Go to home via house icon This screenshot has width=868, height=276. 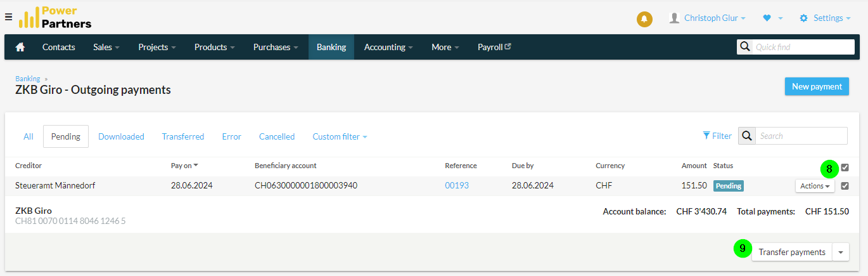tap(20, 47)
